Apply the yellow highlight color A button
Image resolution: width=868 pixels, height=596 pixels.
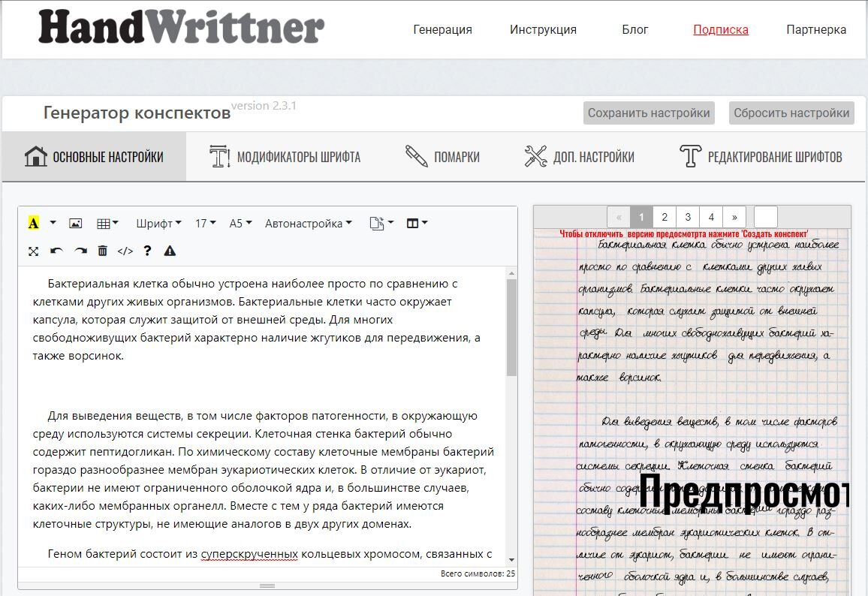pyautogui.click(x=33, y=223)
